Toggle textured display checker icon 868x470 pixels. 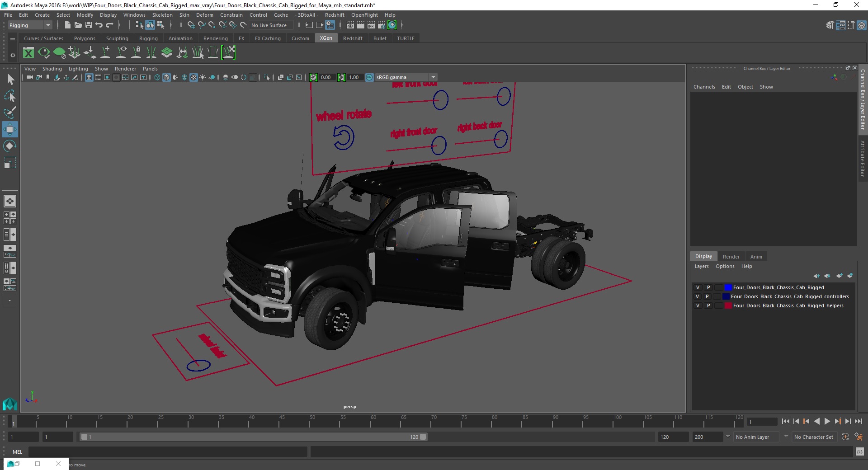[193, 77]
